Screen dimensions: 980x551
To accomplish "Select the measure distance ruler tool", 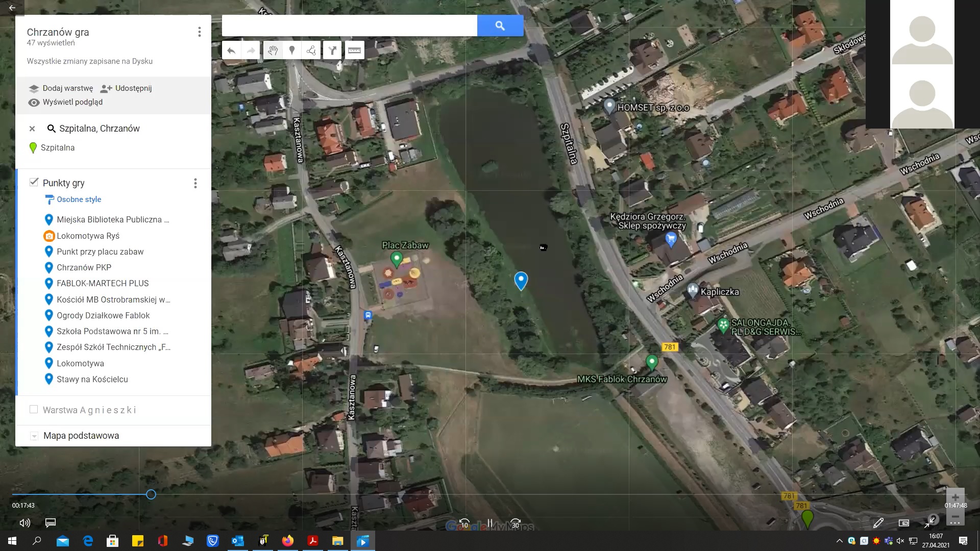I will coord(354,50).
